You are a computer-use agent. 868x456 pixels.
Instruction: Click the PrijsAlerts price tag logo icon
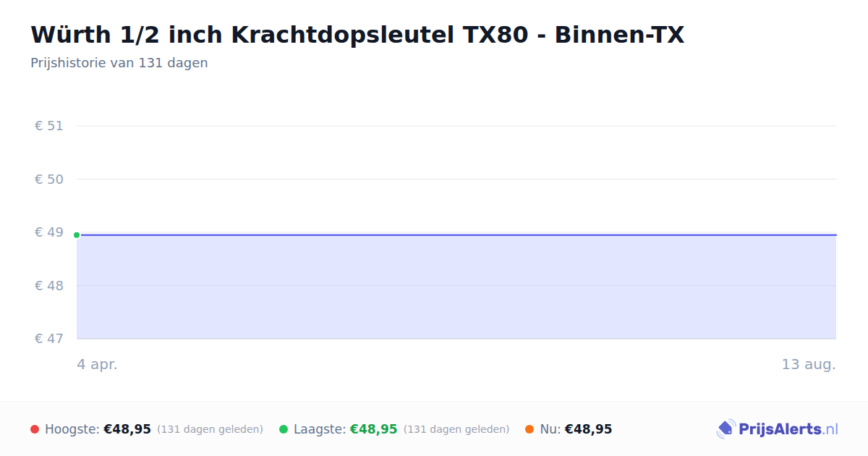click(726, 429)
